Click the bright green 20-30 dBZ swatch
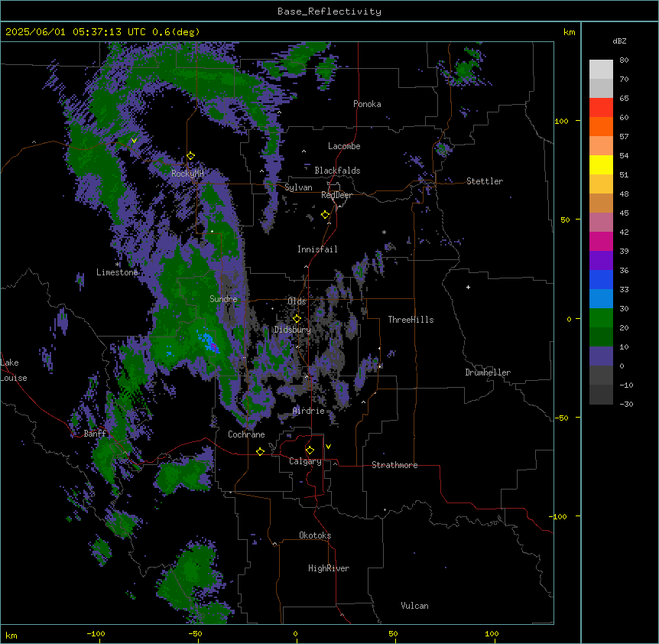This screenshot has height=644, width=659. tap(601, 318)
